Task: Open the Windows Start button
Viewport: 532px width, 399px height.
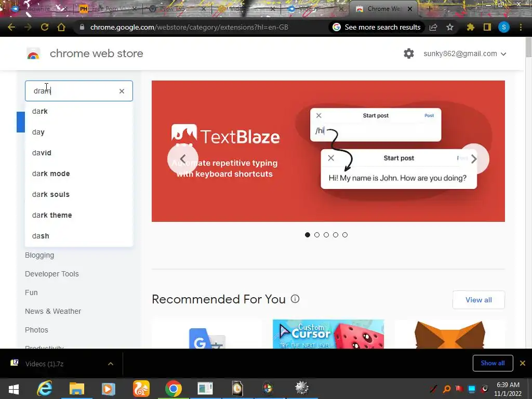Action: tap(14, 389)
